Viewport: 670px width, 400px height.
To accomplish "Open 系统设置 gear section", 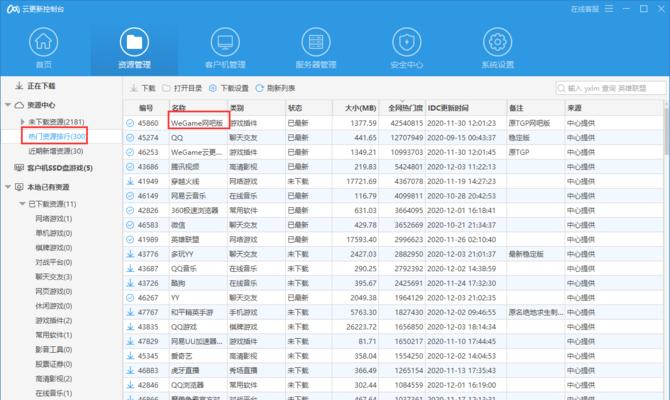I will (x=497, y=48).
